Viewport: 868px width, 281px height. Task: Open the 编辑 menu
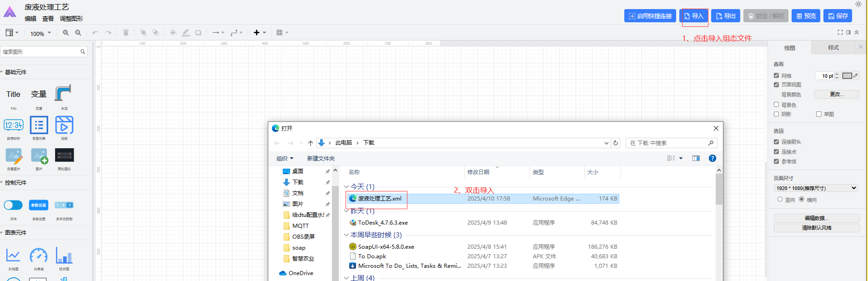coord(30,19)
